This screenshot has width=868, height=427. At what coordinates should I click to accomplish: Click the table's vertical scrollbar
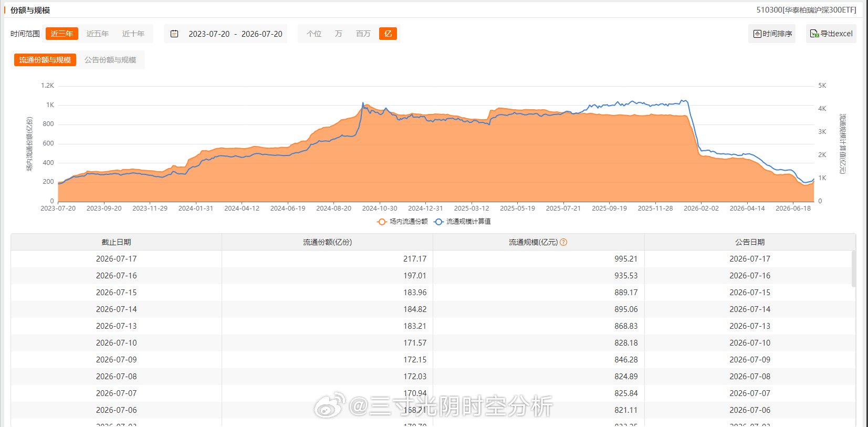[853, 268]
